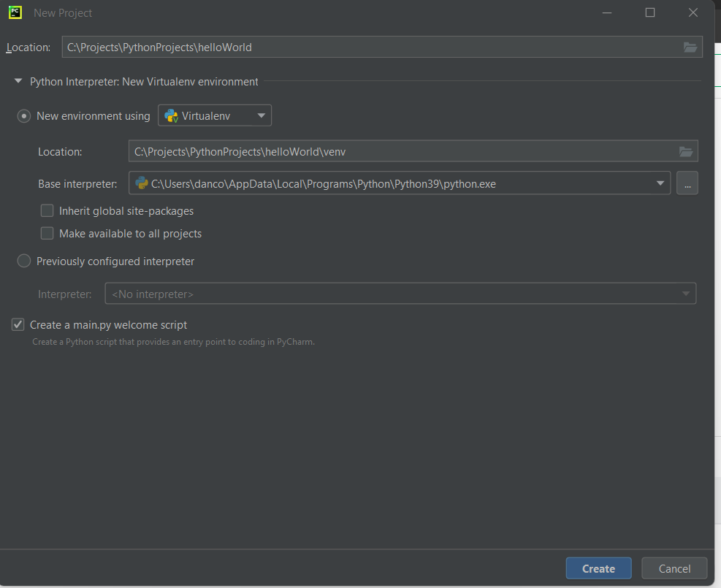This screenshot has width=721, height=588.
Task: Minimize the New Project window
Action: click(606, 12)
